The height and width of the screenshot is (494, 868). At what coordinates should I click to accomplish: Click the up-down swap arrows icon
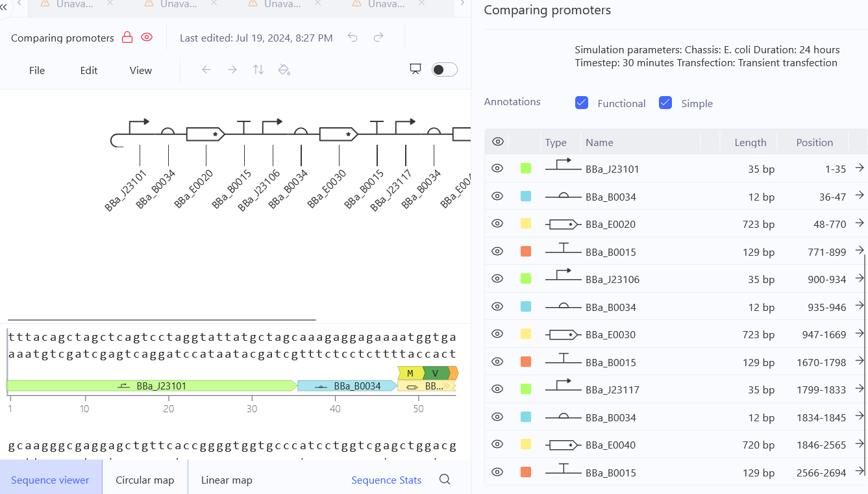click(x=258, y=69)
